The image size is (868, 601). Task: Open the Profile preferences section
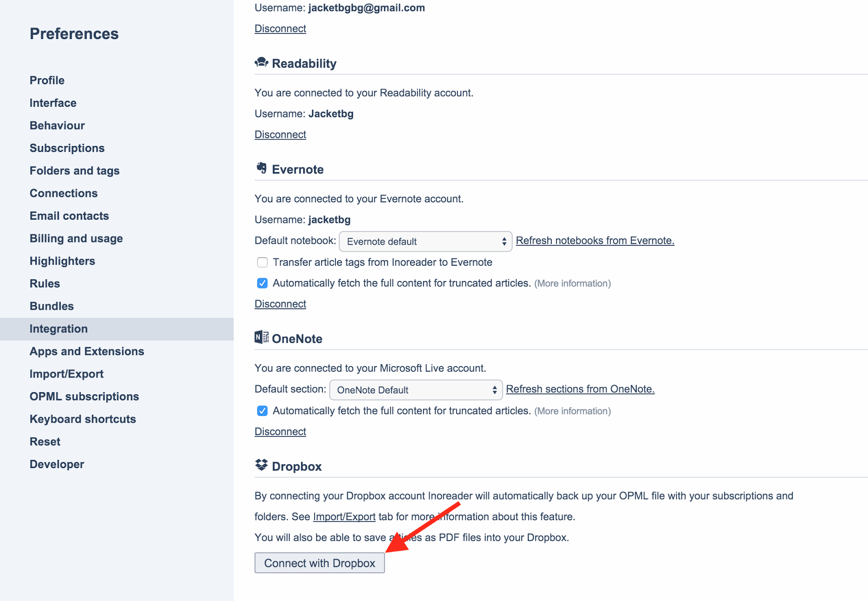47,80
